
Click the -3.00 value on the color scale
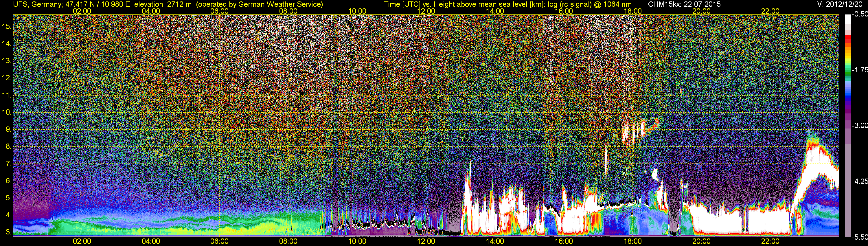pyautogui.click(x=860, y=126)
